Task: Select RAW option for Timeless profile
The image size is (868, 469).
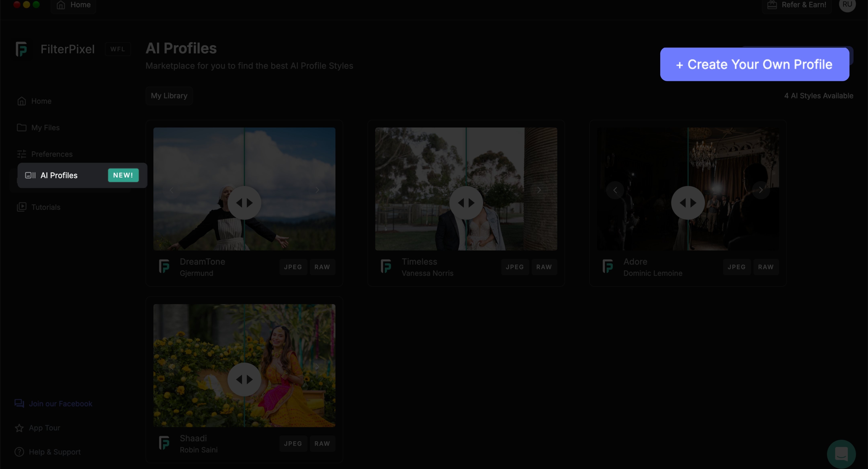Action: click(x=544, y=267)
